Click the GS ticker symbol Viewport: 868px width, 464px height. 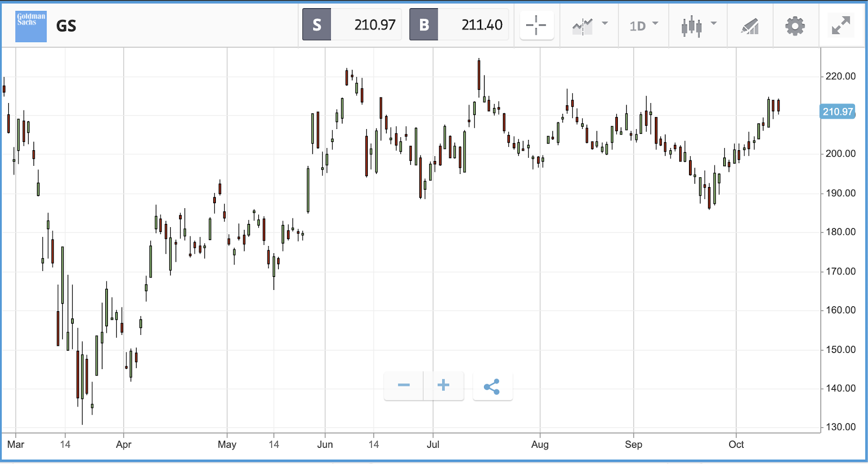66,26
